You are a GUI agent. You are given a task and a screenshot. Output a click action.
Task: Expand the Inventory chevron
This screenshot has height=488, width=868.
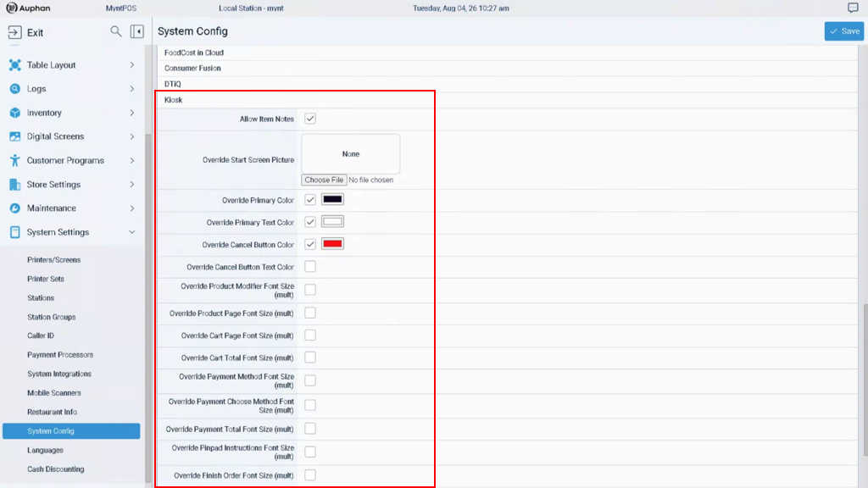point(131,113)
